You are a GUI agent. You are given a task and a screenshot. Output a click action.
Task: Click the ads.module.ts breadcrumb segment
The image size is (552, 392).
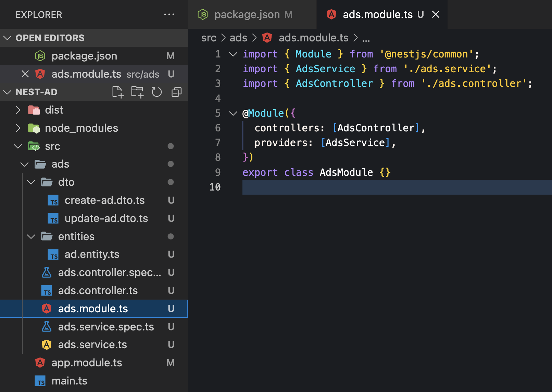pos(313,38)
